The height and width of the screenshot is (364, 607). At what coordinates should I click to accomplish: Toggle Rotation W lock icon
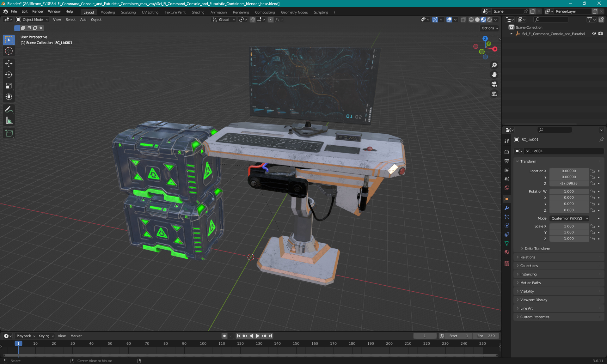click(593, 191)
